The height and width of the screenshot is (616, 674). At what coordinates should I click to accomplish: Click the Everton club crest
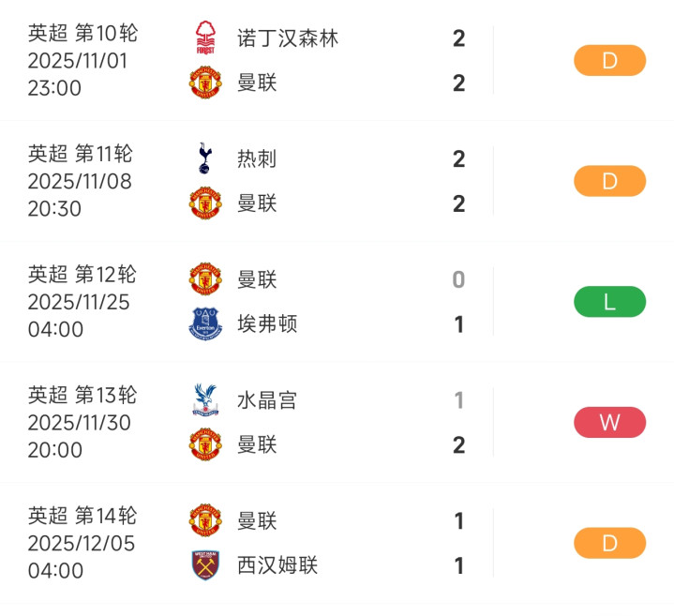(205, 324)
